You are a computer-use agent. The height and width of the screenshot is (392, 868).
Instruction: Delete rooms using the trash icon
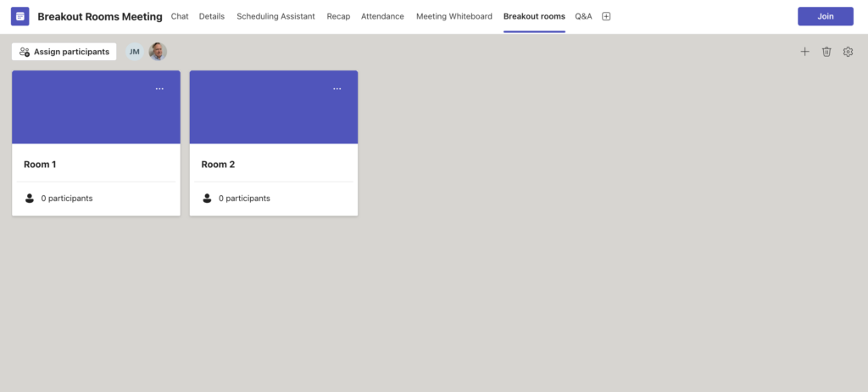(826, 52)
